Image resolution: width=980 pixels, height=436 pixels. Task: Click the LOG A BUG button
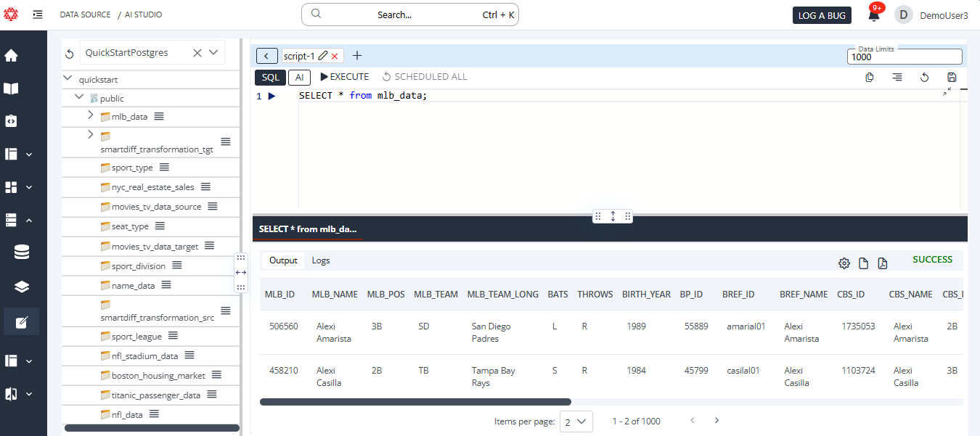[x=822, y=15]
